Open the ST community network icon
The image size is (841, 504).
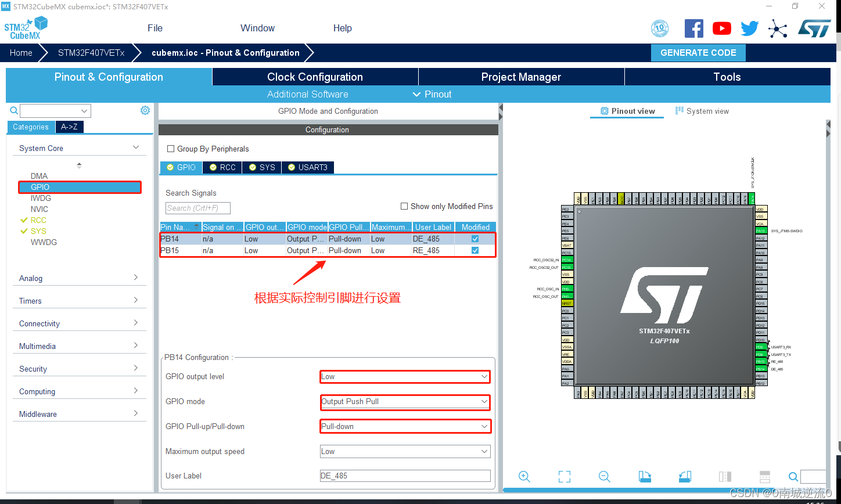click(x=778, y=28)
